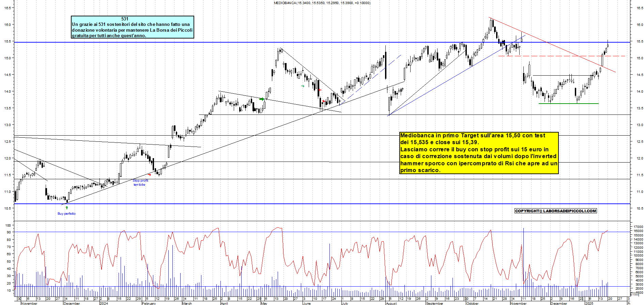Click the 17000 volume scale label

[x=638, y=227]
